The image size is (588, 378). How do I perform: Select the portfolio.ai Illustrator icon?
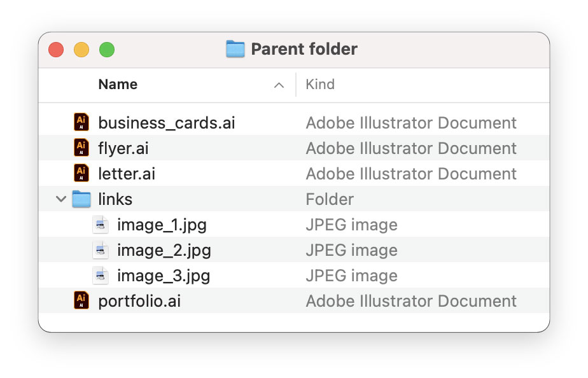pyautogui.click(x=81, y=300)
